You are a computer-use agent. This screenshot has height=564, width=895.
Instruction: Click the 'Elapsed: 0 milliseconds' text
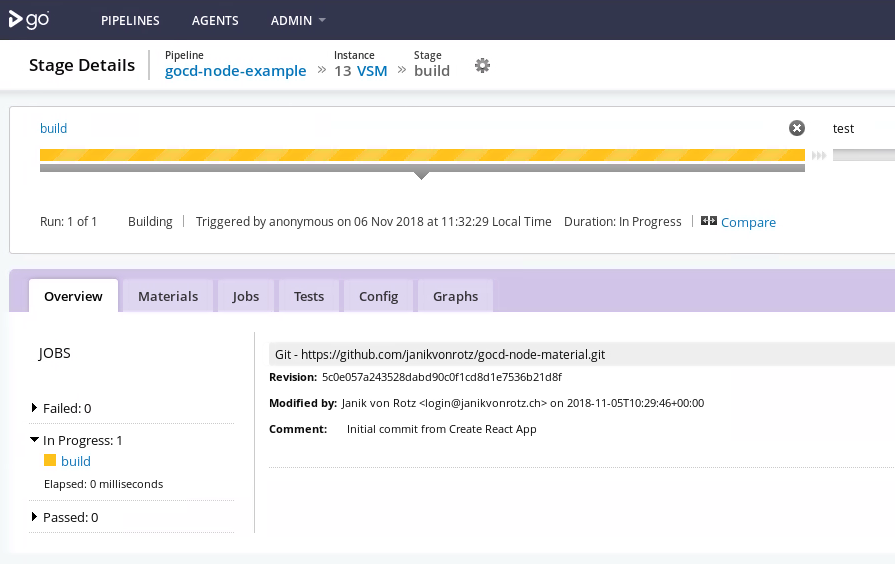tap(103, 484)
